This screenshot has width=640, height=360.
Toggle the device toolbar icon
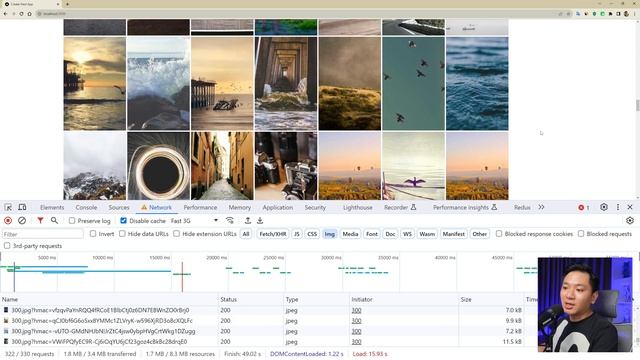point(22,207)
